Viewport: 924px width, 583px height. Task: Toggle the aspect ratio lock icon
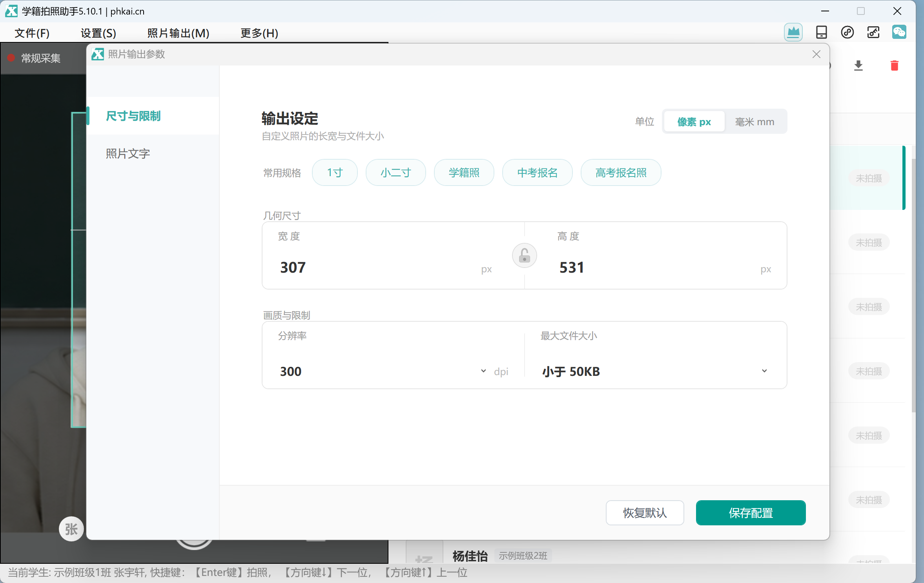(524, 256)
